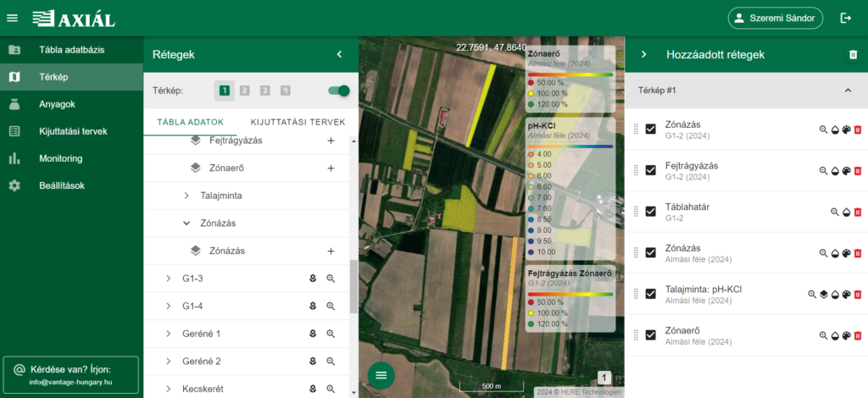
Task: Zoom to field G1-3 in list
Action: click(331, 279)
